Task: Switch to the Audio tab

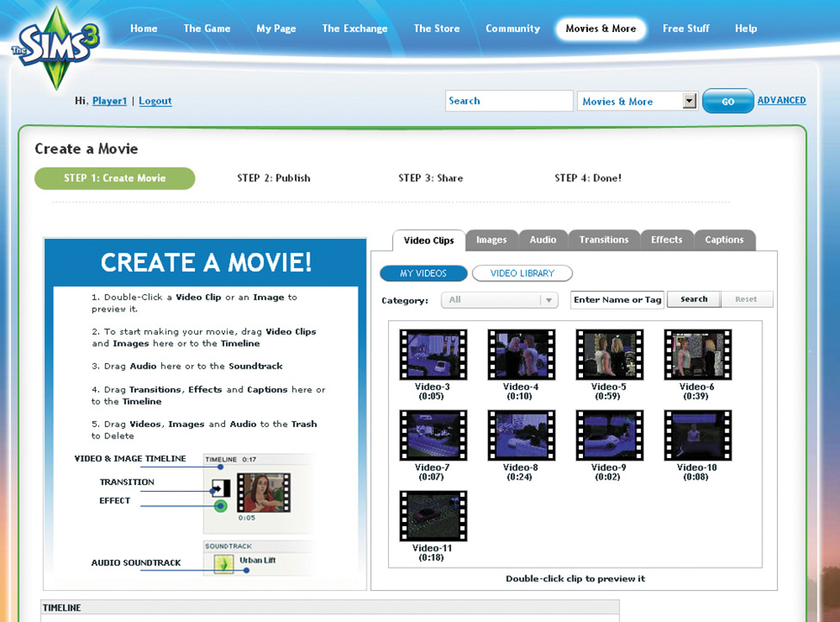Action: [x=542, y=240]
